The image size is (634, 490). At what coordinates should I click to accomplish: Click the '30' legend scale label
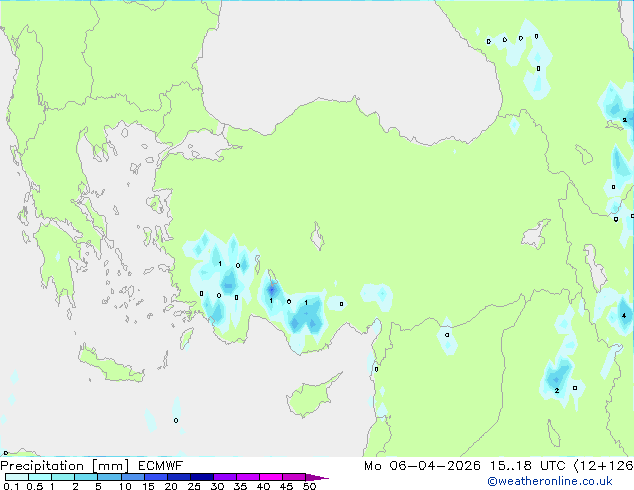click(x=217, y=486)
